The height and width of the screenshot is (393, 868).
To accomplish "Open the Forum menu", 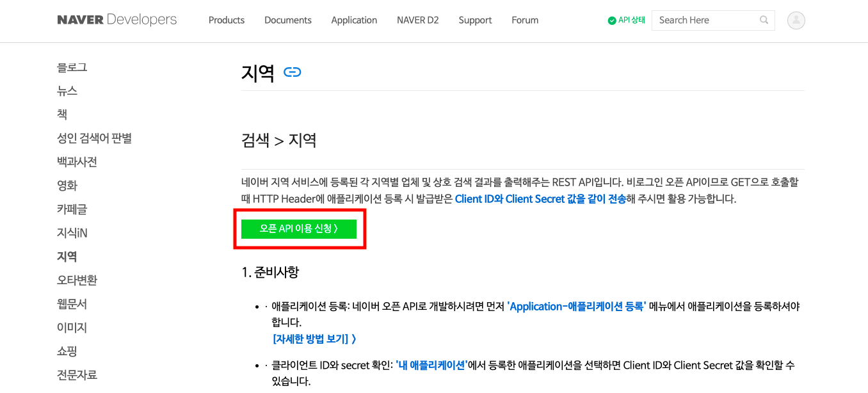I will [x=525, y=20].
